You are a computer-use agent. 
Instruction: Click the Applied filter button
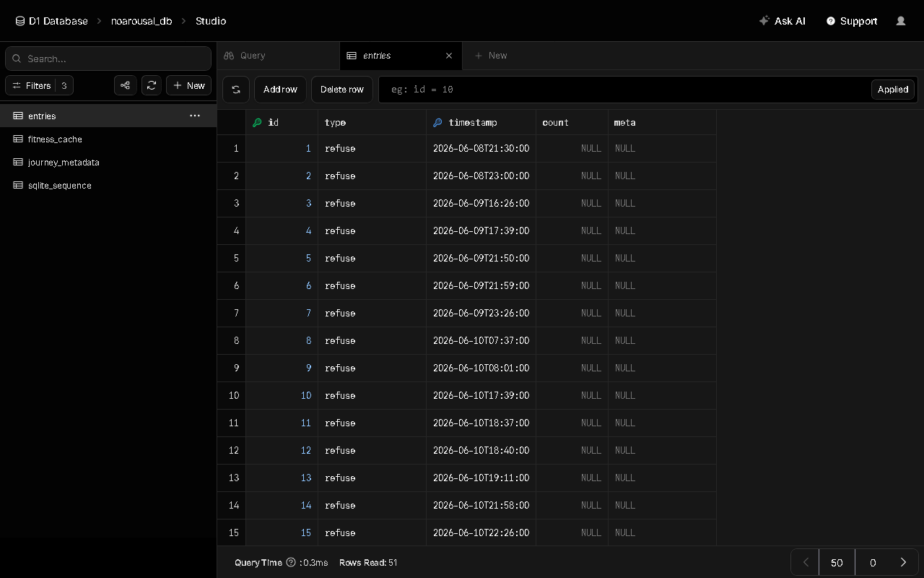pyautogui.click(x=893, y=90)
